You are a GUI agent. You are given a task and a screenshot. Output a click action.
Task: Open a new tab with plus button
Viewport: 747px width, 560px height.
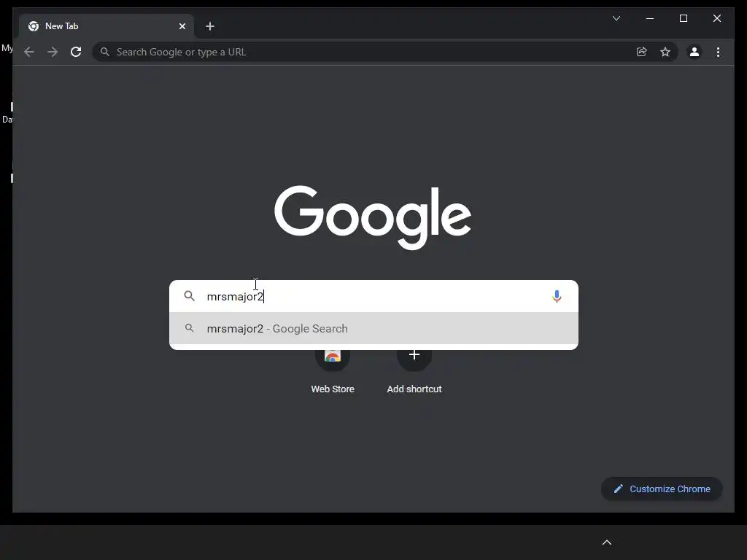(210, 26)
